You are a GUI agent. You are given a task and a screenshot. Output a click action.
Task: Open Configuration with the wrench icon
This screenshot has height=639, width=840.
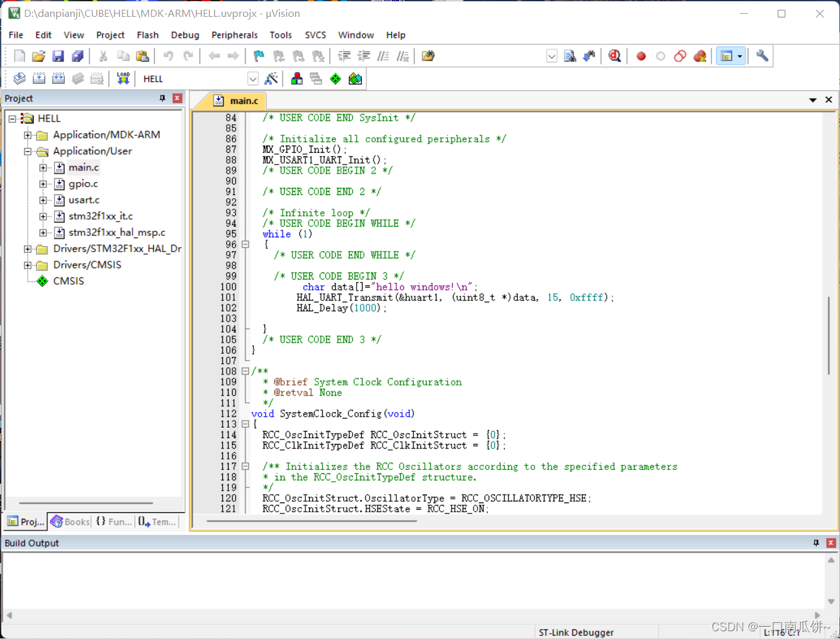tap(762, 56)
